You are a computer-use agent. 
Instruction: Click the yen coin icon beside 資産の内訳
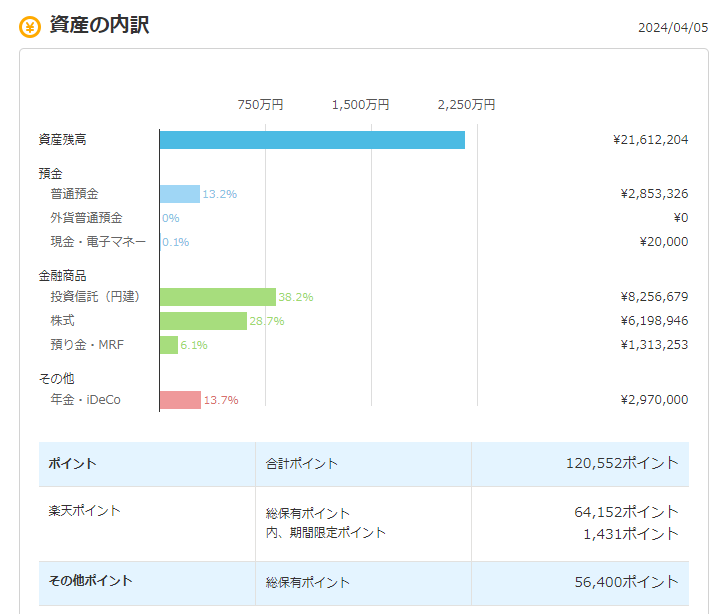pos(30,27)
